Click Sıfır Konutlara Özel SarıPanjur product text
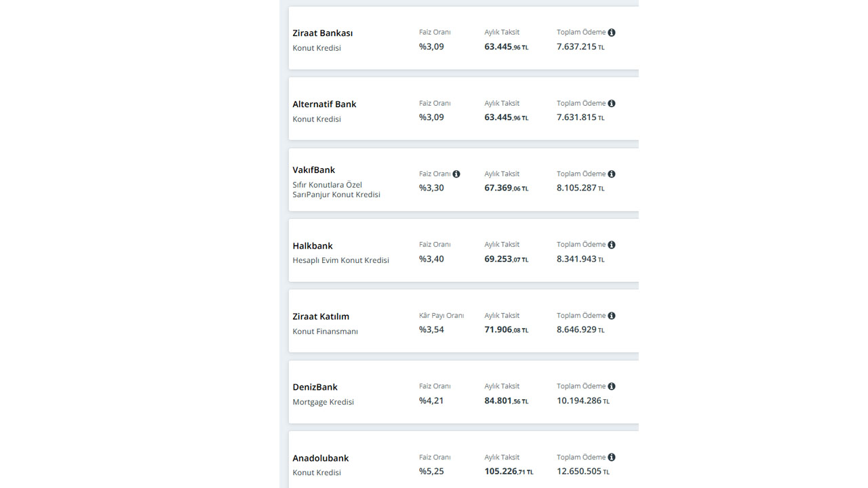The width and height of the screenshot is (868, 488). (x=336, y=190)
